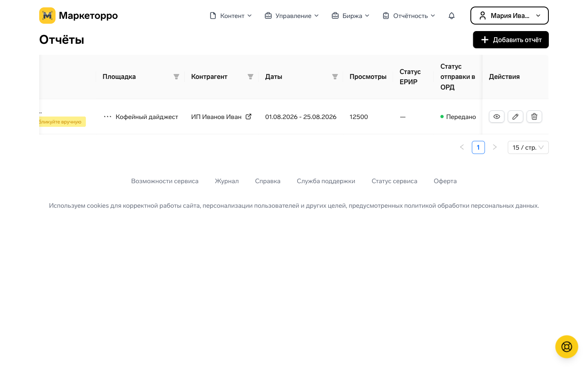
Task: Click ИП Иванов Иван contractor text
Action: point(216,117)
